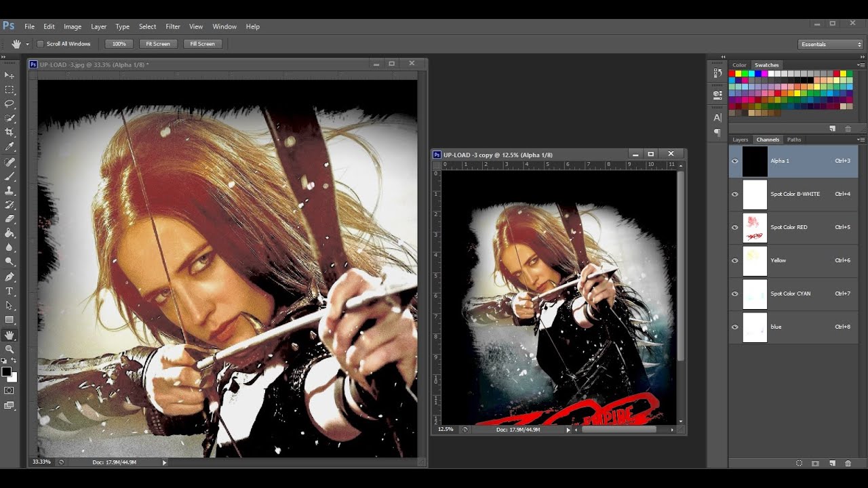Click the foreground color swatch
Screen dimensions: 868x488
coord(7,371)
